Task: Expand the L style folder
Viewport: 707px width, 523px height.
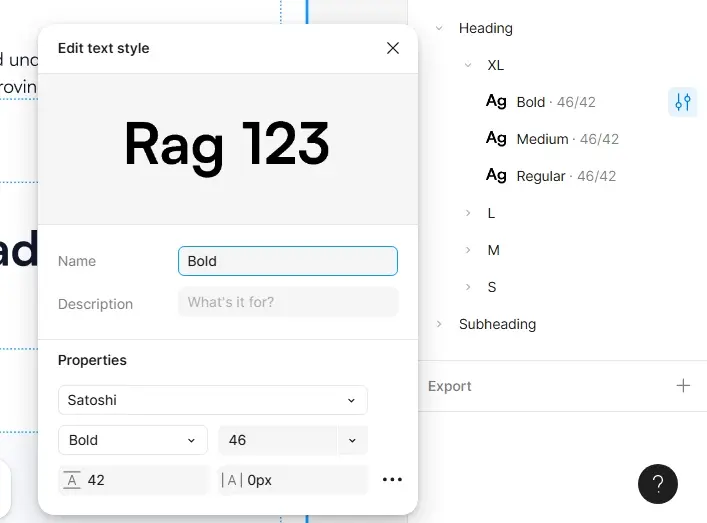Action: [468, 213]
